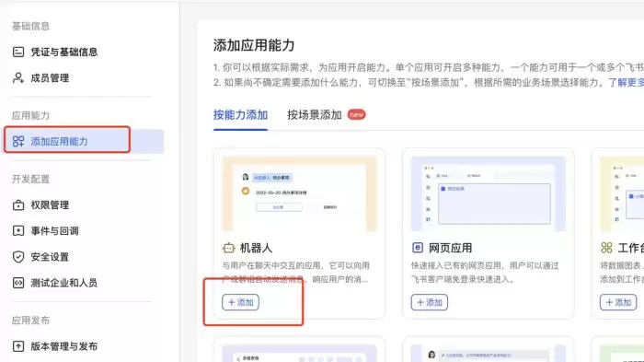Click the 版本管理与发布 upload icon
Image resolution: width=644 pixels, height=362 pixels.
coord(18,346)
